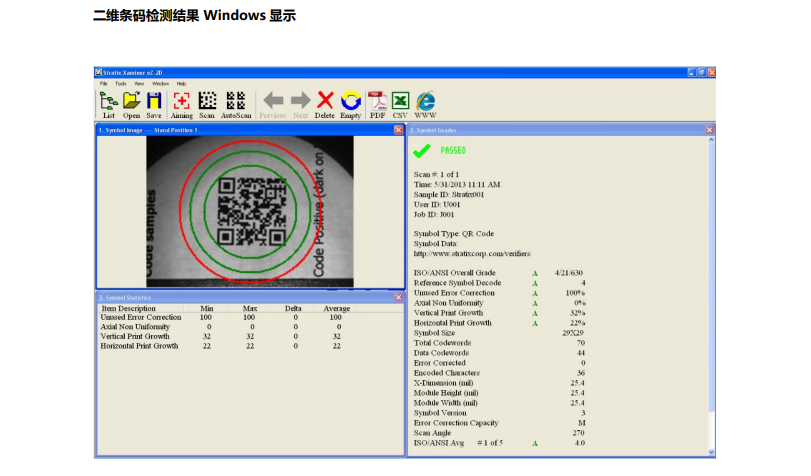
Task: Open the Tools menu
Action: point(121,83)
